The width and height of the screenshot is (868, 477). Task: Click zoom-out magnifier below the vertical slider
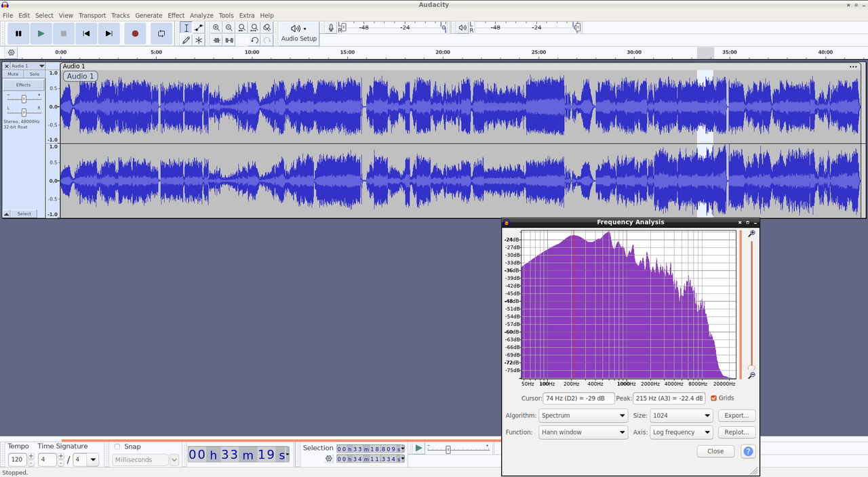[751, 375]
